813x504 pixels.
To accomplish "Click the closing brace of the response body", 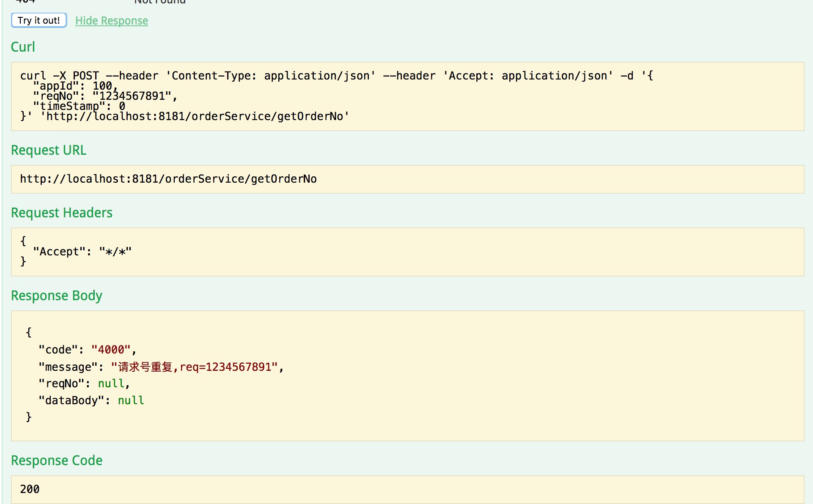I will pos(28,417).
